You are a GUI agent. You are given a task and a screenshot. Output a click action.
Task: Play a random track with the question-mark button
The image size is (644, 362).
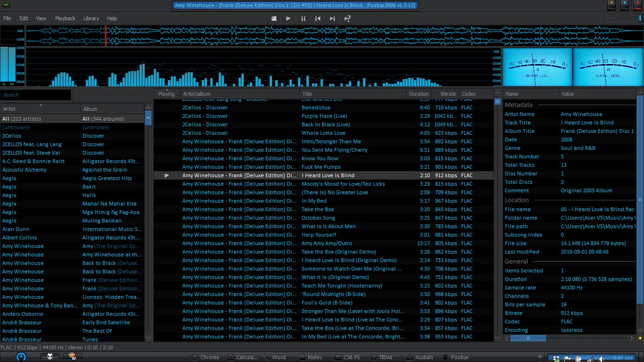point(347,18)
